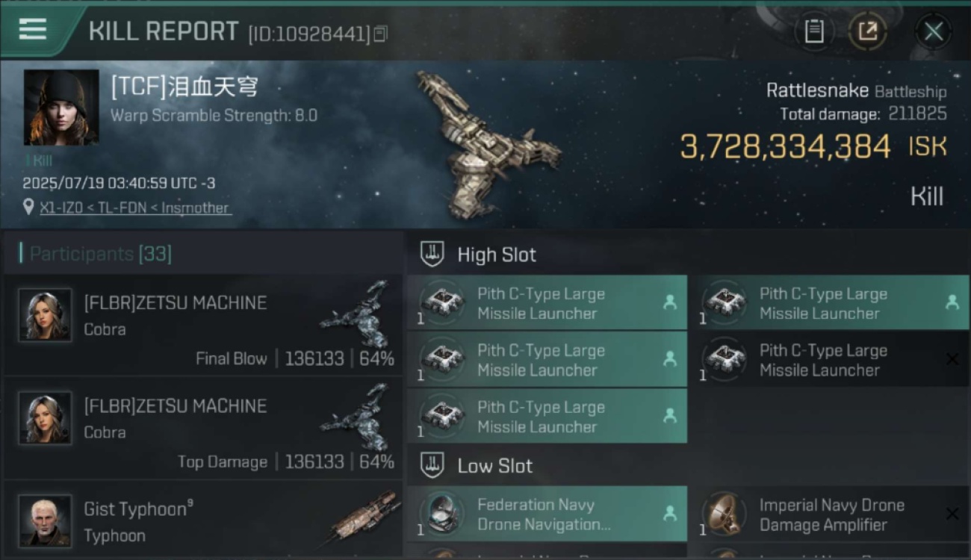
Task: Click the person icon on the third-row missile launcher
Action: [669, 415]
